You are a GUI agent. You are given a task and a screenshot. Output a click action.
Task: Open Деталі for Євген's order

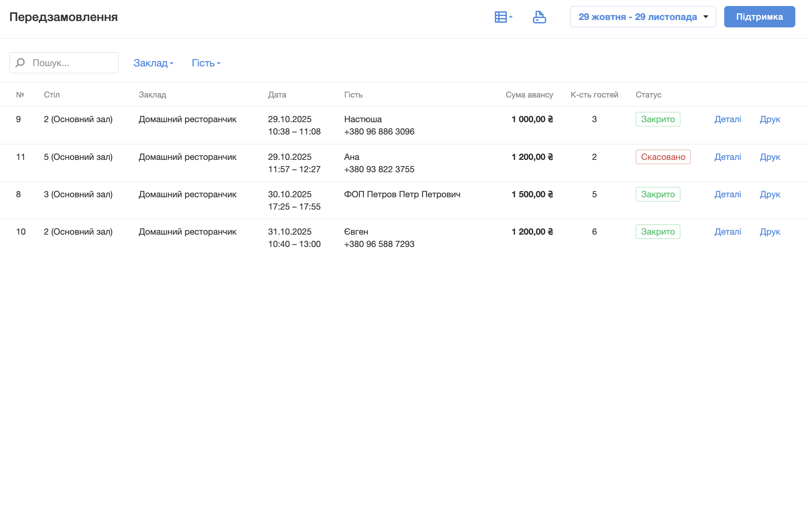click(x=728, y=232)
